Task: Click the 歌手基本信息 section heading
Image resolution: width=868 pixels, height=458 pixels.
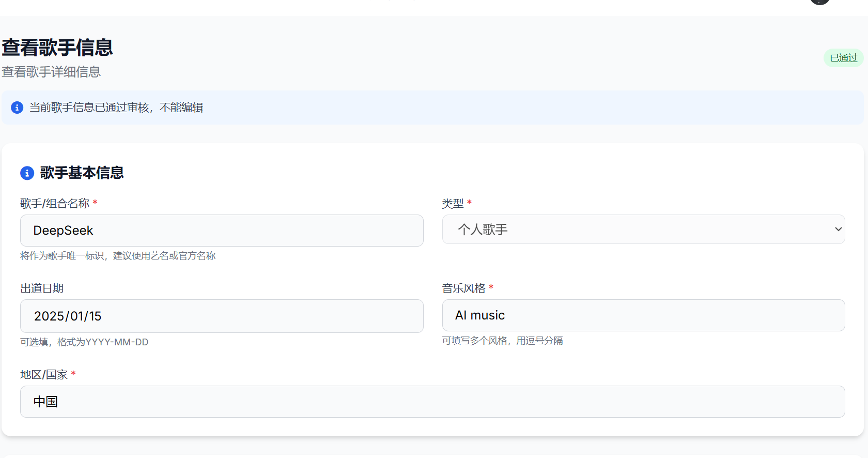Action: (82, 173)
